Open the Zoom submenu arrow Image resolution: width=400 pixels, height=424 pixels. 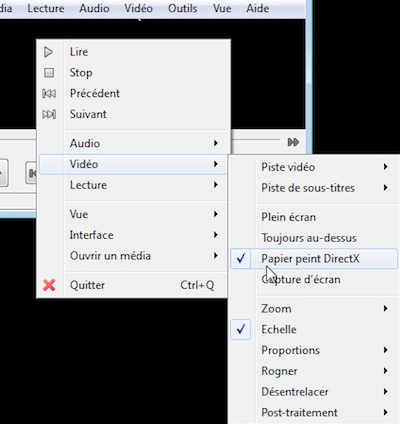click(385, 309)
